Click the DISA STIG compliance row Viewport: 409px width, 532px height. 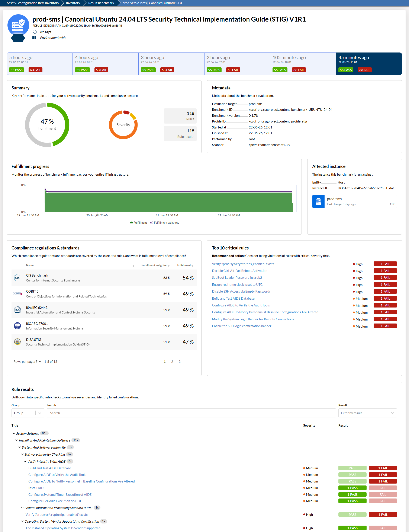tap(104, 342)
